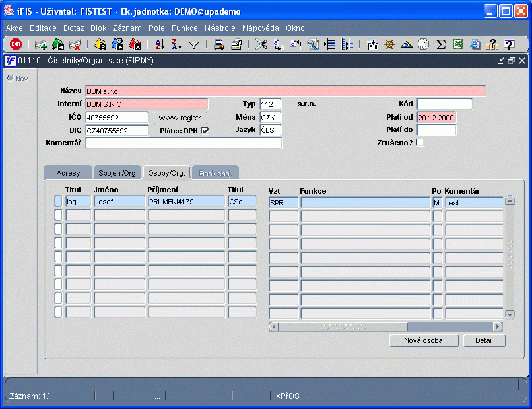Viewport: 532px width, 409px height.
Task: Click the record list lines icon
Action: (x=329, y=44)
